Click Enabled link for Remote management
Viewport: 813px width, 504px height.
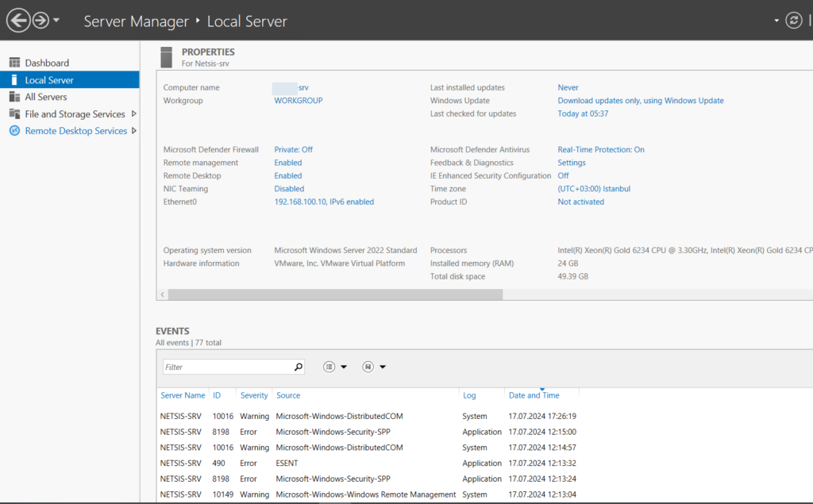click(x=287, y=162)
